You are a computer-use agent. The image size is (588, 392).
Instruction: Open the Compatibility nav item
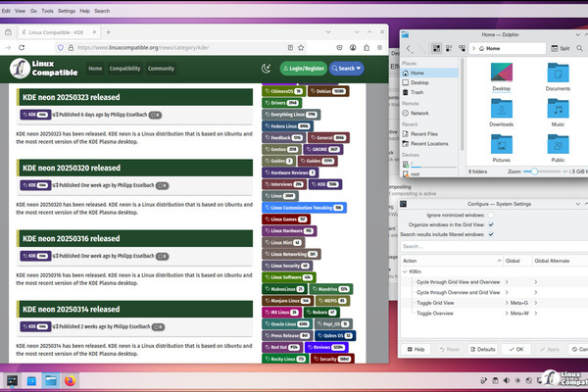coord(124,69)
